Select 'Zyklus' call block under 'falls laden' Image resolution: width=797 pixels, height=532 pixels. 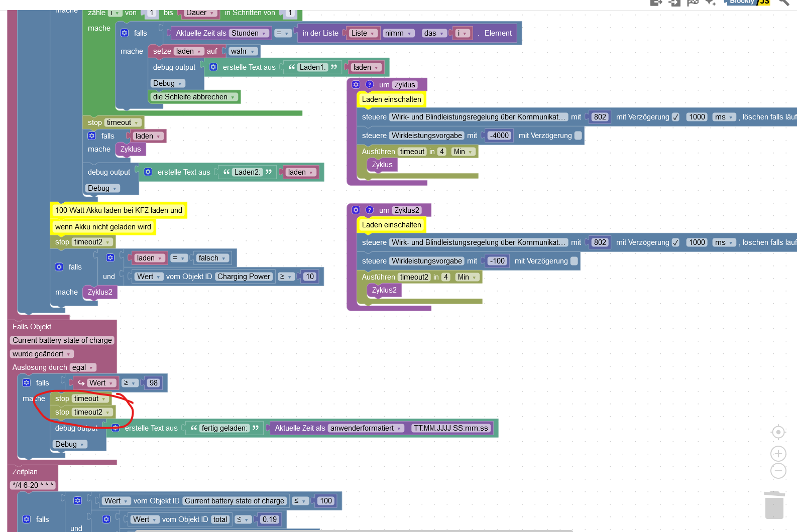pyautogui.click(x=131, y=149)
